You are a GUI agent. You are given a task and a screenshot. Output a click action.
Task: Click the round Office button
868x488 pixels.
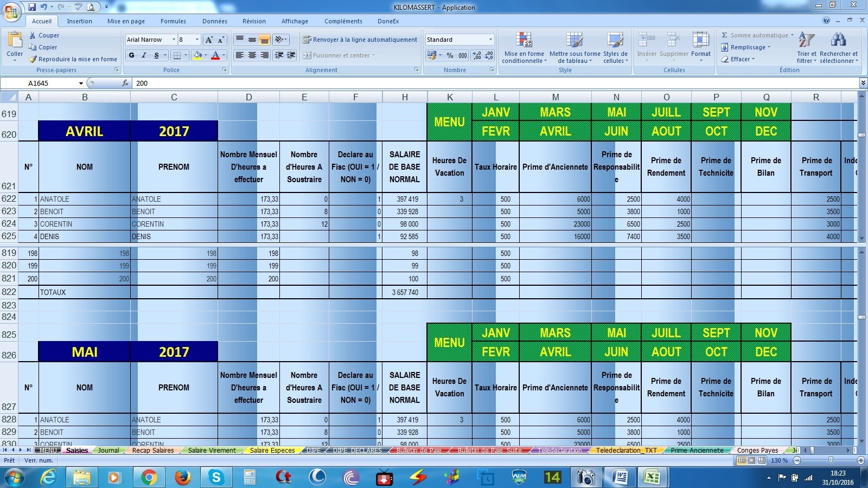[x=12, y=11]
